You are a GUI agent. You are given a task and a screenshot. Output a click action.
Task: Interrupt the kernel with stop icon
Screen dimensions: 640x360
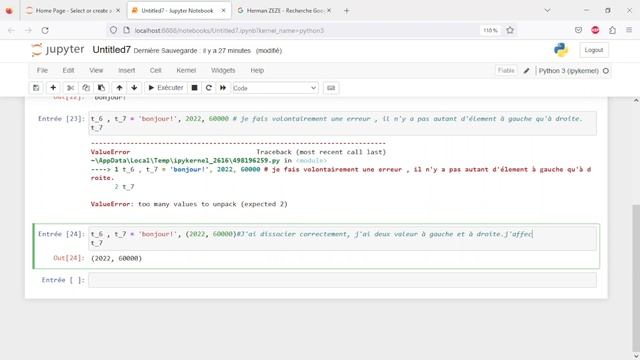tap(195, 88)
